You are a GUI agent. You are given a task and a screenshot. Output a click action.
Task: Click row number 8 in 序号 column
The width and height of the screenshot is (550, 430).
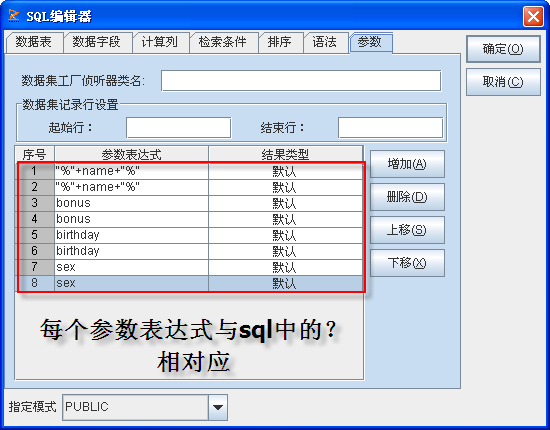(x=34, y=283)
